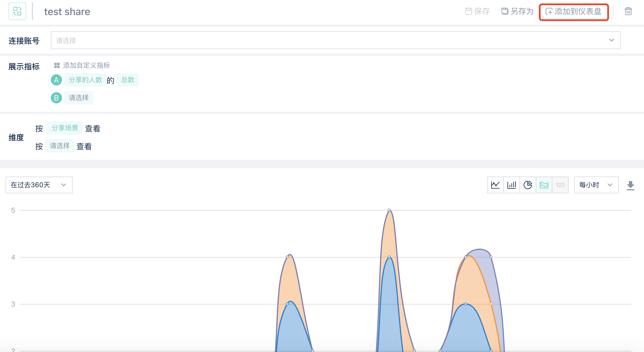Open the 连接账号 dropdown
This screenshot has height=352, width=644.
pyautogui.click(x=335, y=40)
